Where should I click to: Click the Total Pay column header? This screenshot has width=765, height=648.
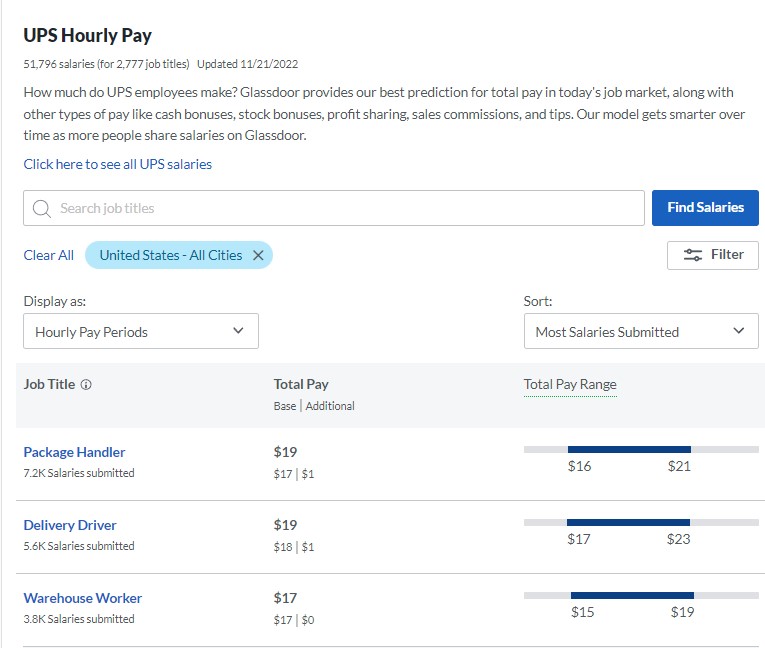pyautogui.click(x=301, y=385)
